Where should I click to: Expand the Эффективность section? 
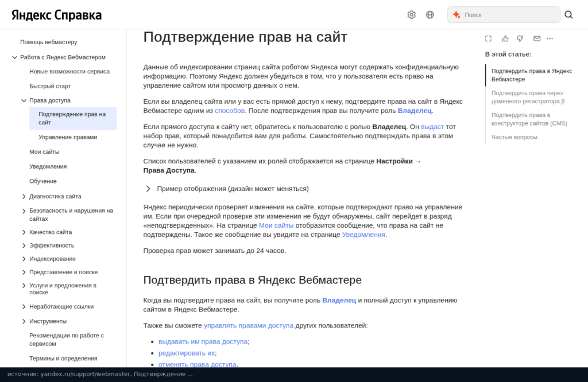24,245
